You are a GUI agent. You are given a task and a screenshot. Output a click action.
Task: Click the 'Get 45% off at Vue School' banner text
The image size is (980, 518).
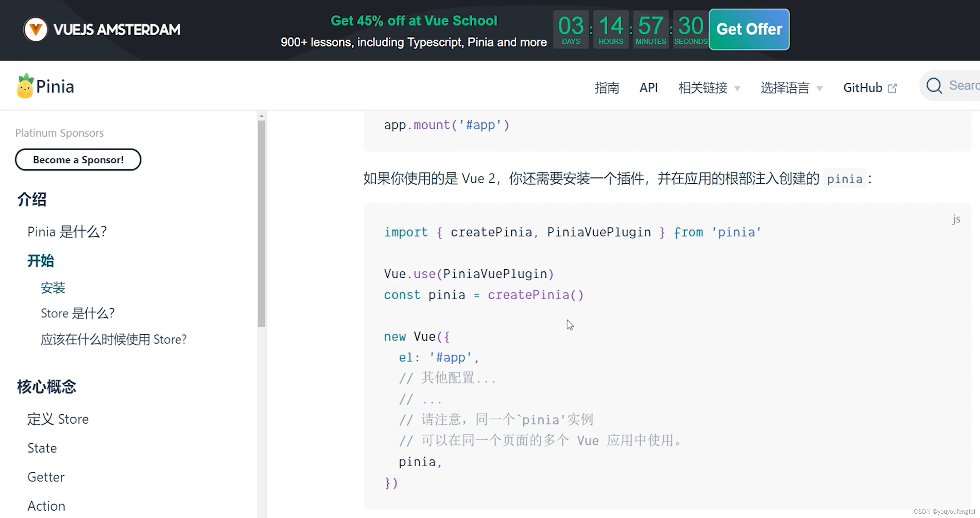click(414, 21)
